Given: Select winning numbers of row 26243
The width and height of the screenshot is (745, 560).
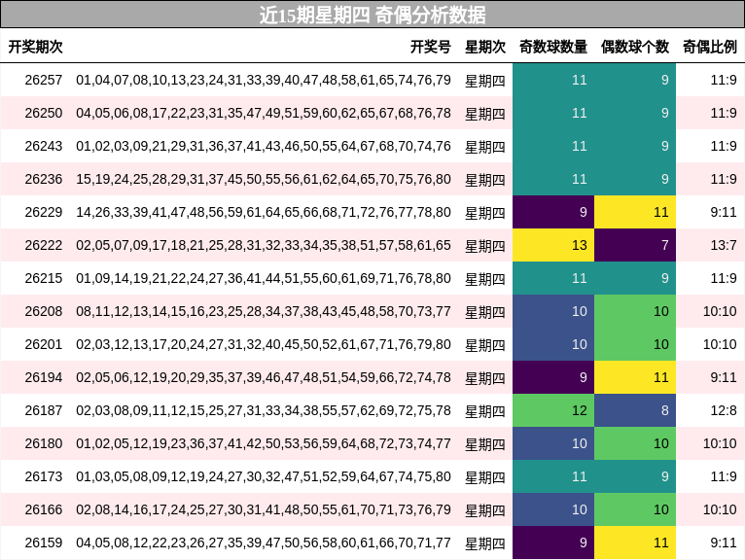Looking at the screenshot, I should pyautogui.click(x=264, y=146).
